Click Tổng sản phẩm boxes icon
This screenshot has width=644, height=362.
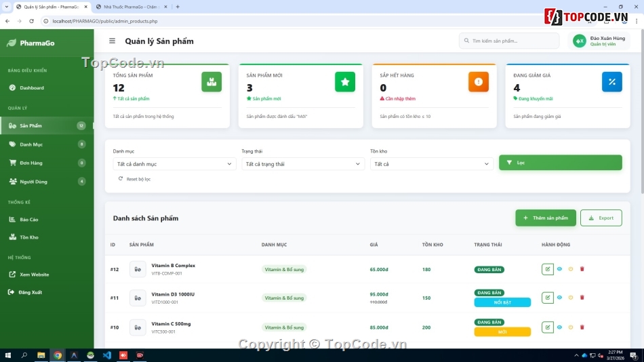[212, 82]
